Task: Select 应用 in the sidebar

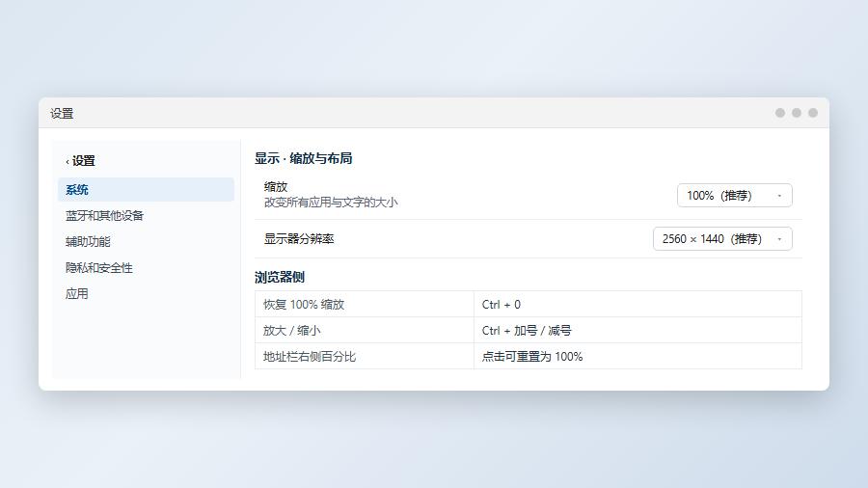Action: 147,294
